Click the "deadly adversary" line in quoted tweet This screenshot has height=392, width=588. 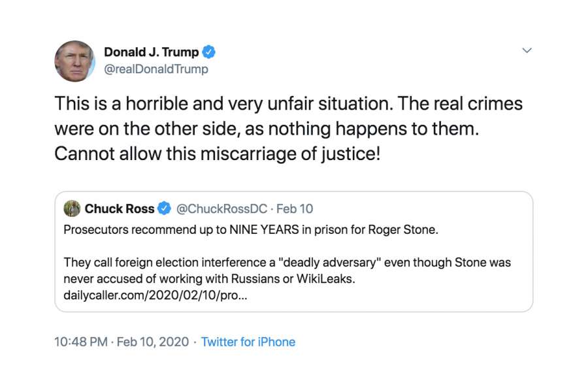287,263
